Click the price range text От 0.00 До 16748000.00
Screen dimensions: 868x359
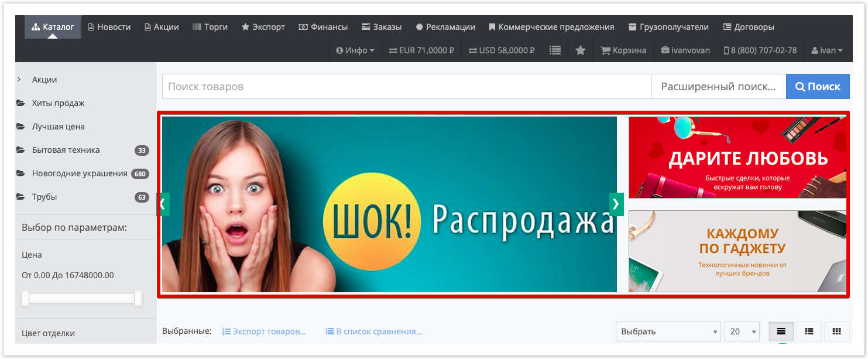pos(68,275)
